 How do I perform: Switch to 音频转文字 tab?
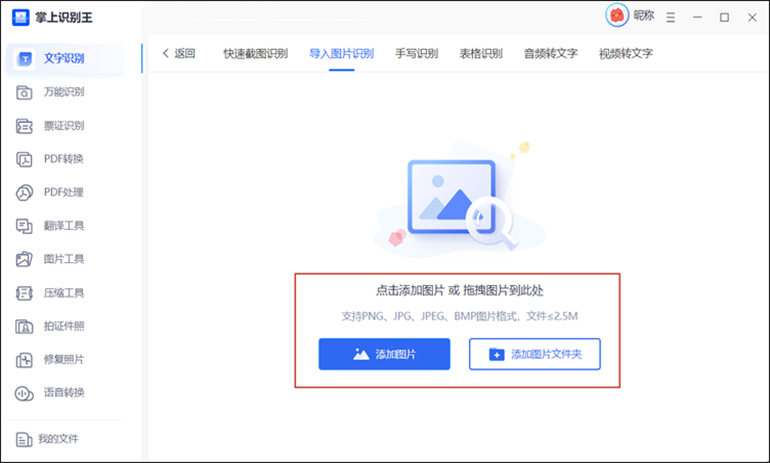pos(550,54)
